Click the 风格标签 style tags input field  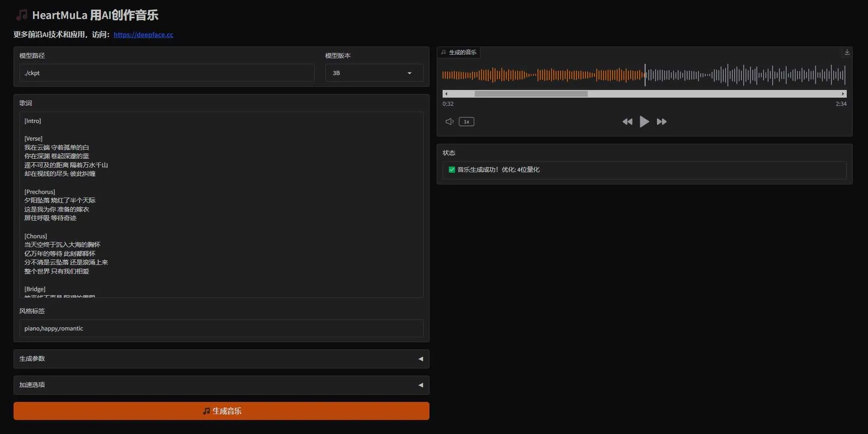tap(221, 329)
